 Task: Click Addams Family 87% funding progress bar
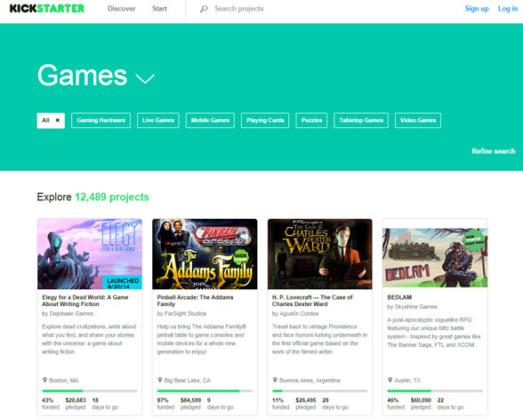tap(205, 391)
